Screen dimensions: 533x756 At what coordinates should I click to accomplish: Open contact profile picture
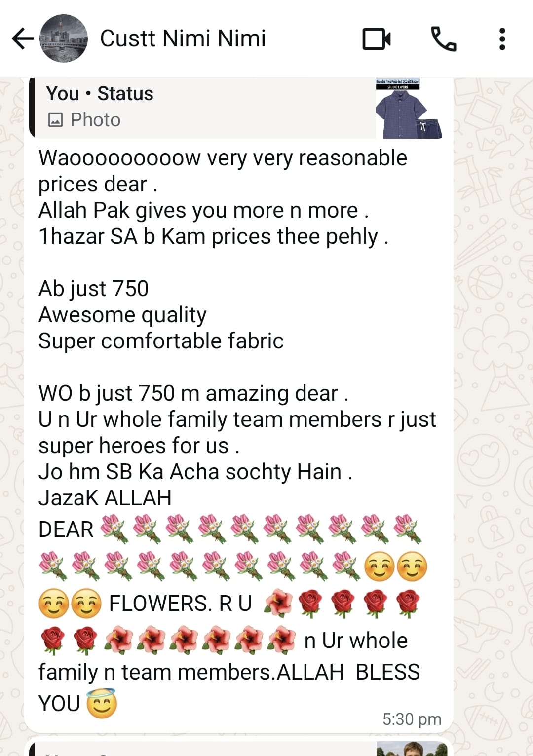click(64, 38)
